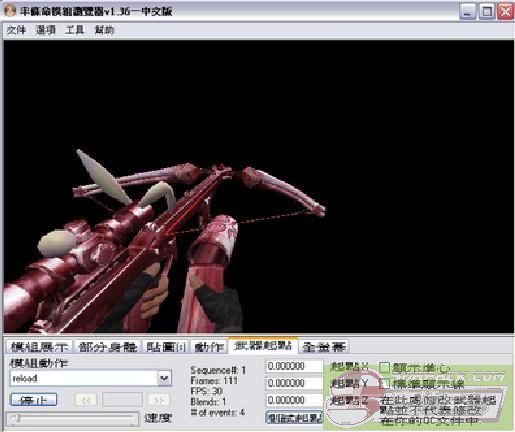This screenshot has width=515, height=432.
Task: Step back with the << frame button
Action: click(86, 400)
